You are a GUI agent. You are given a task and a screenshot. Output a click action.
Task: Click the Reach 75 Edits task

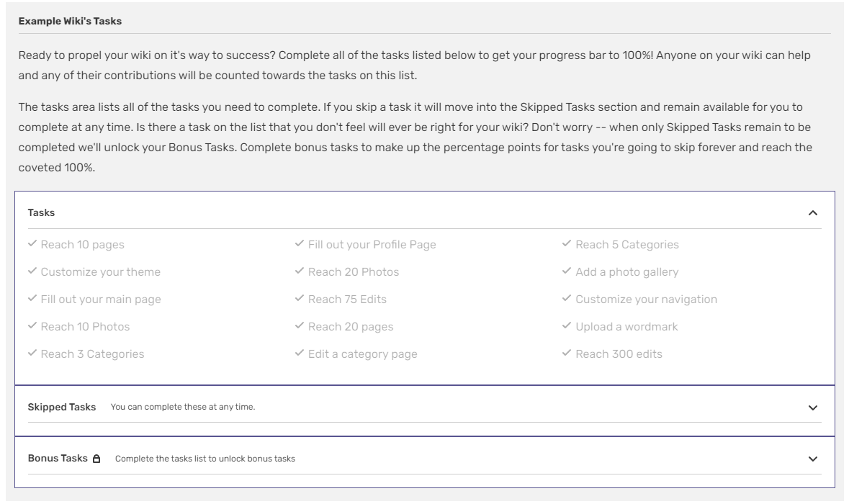[347, 300]
